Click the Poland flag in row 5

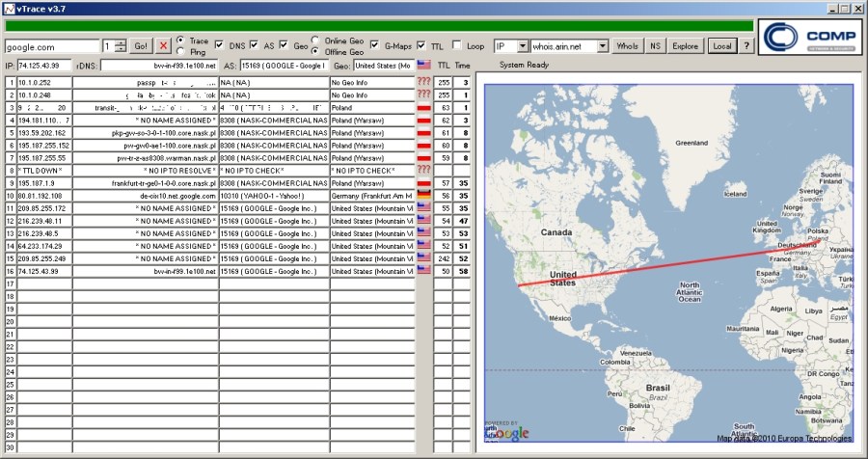(424, 132)
